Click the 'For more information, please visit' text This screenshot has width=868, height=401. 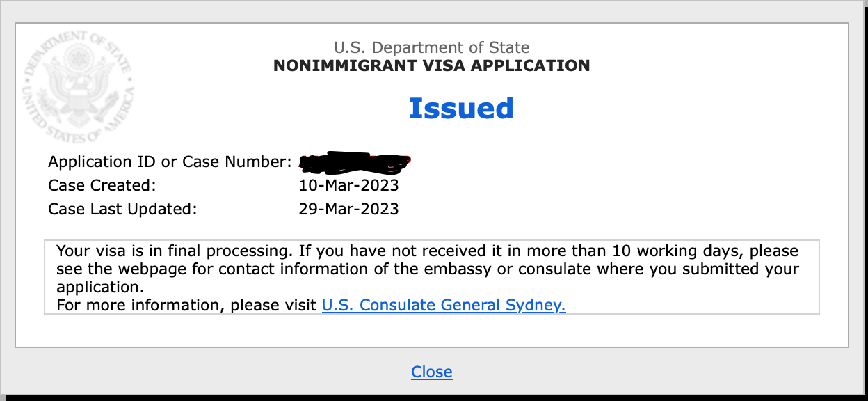tap(186, 305)
